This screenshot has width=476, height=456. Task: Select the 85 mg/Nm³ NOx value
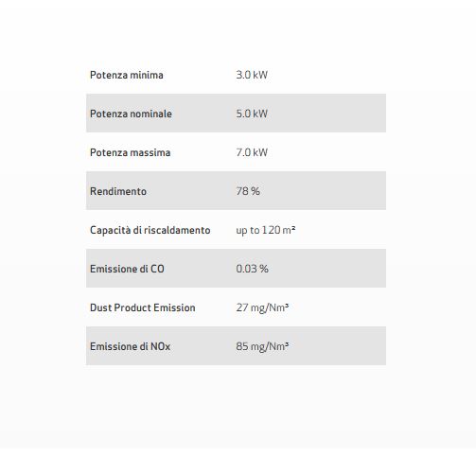click(x=262, y=346)
